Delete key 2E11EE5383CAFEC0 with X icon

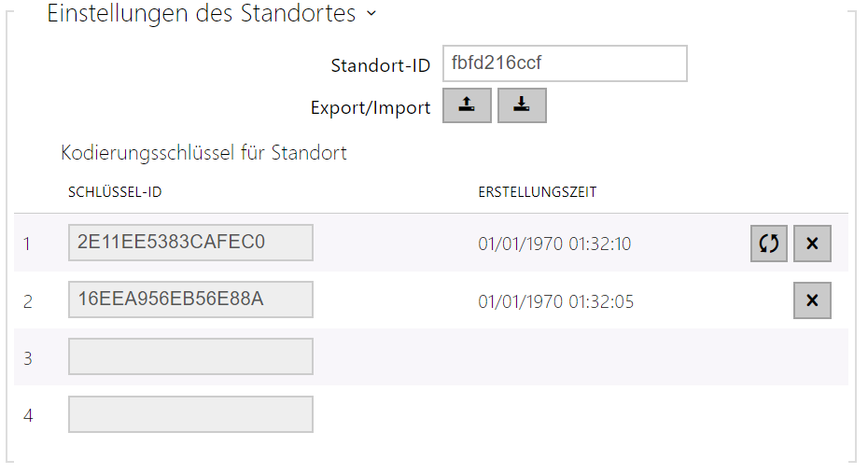click(812, 244)
